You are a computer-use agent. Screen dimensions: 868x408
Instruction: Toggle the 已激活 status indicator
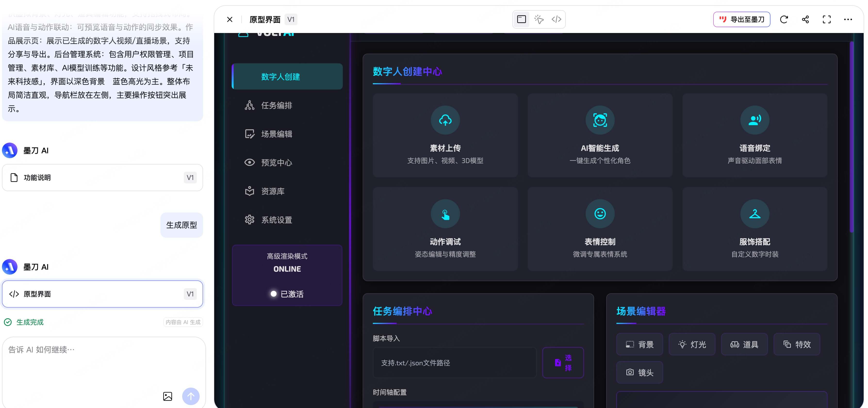point(274,294)
